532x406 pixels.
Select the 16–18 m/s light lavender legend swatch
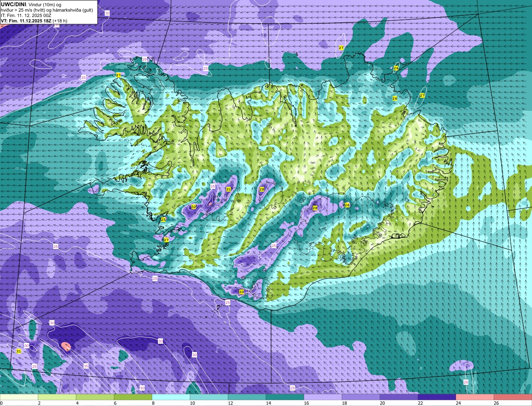323,397
